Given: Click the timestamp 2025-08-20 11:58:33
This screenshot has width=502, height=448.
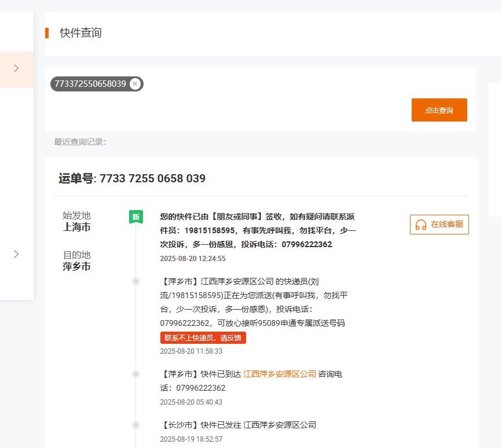Looking at the screenshot, I should (x=191, y=351).
